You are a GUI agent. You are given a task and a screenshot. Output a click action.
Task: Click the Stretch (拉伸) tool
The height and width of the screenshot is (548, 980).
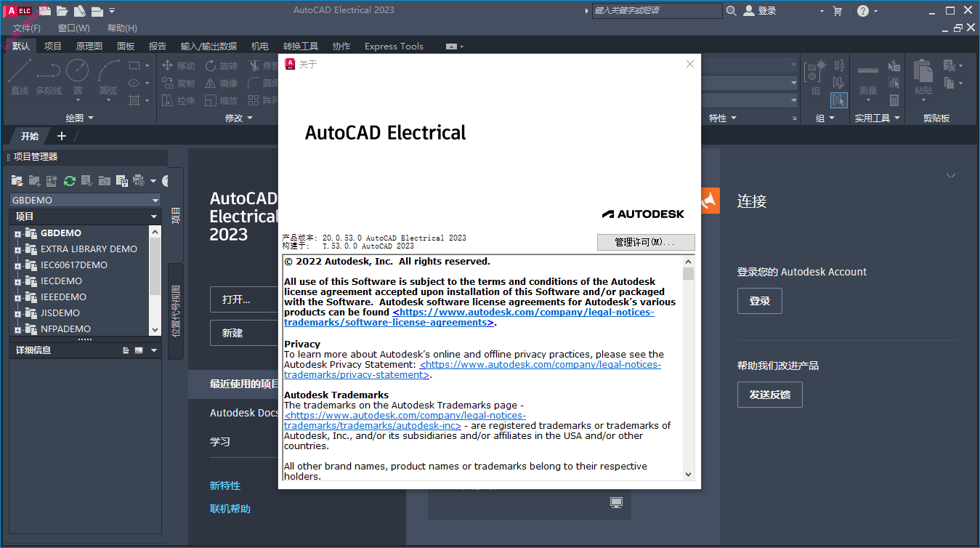(178, 100)
